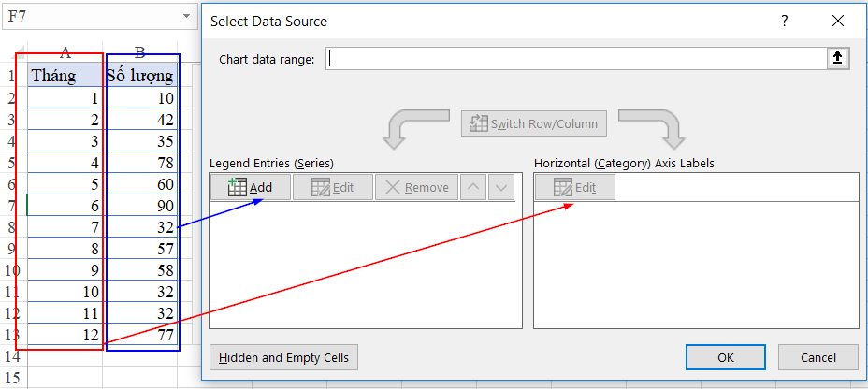Select the Tháng header cell
The width and height of the screenshot is (868, 389).
(x=65, y=76)
